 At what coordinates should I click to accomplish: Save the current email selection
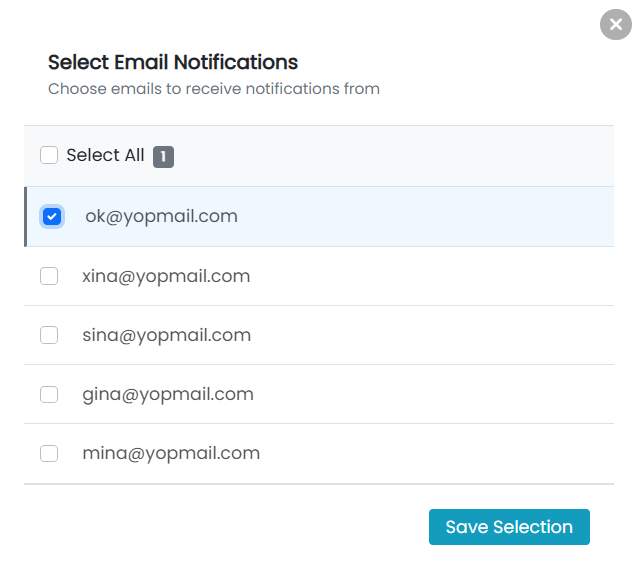[509, 527]
